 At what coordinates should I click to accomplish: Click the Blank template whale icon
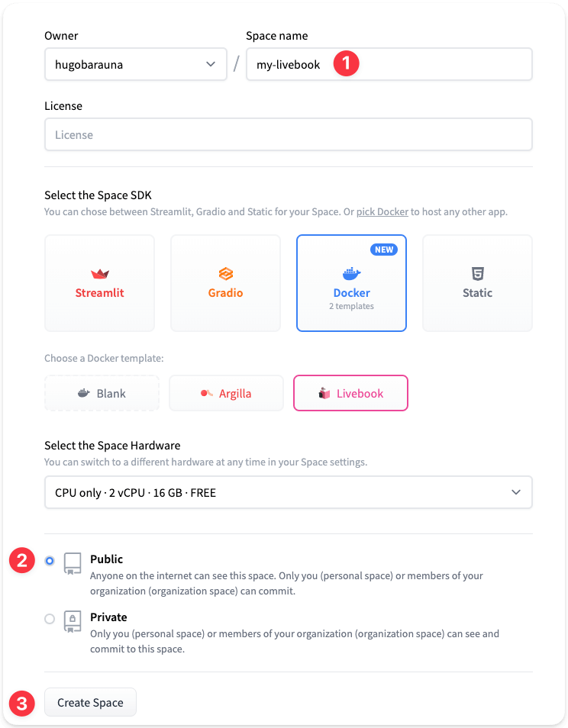pyautogui.click(x=84, y=394)
